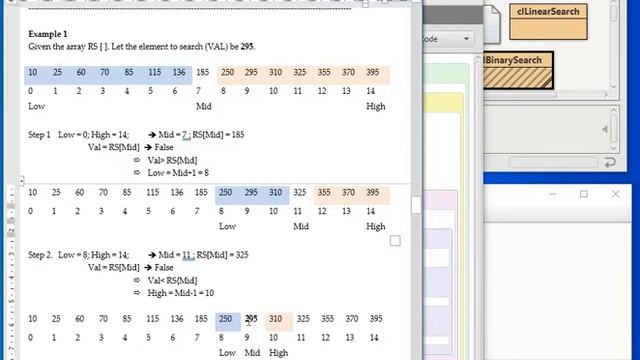Click the object bench scrollbar down arrow

(613, 148)
